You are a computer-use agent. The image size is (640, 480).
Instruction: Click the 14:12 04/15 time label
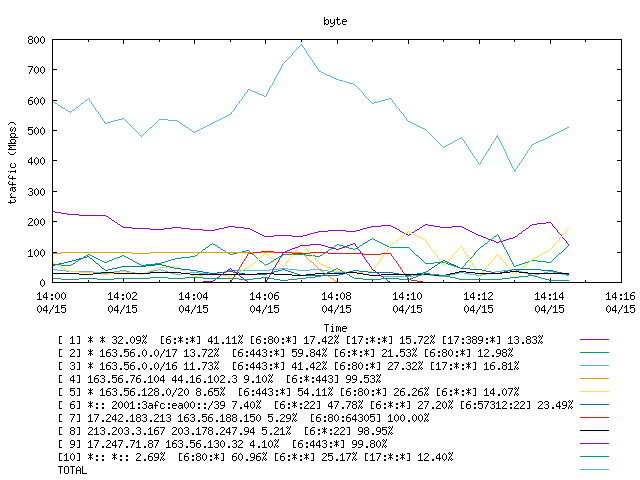(x=478, y=302)
